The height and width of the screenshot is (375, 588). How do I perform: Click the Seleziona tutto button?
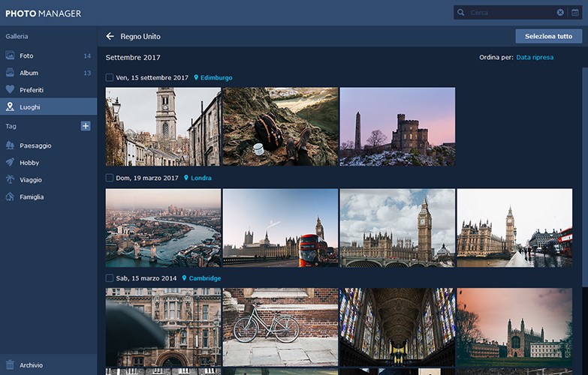(x=549, y=36)
